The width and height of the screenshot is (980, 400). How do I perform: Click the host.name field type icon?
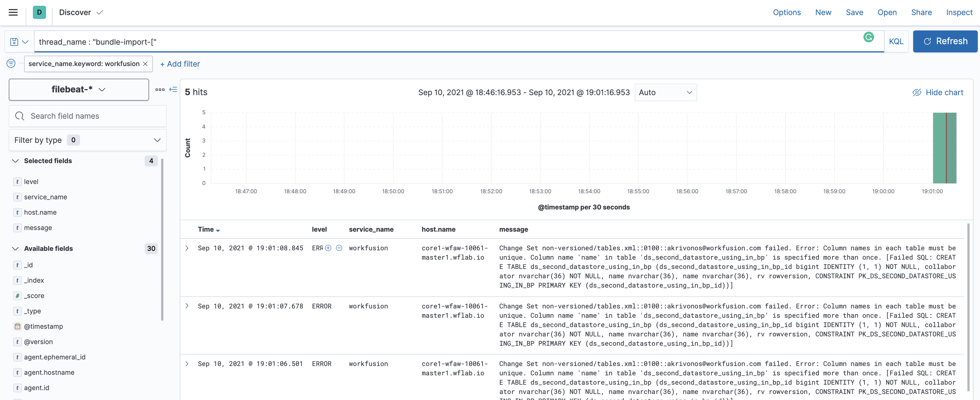[18, 212]
